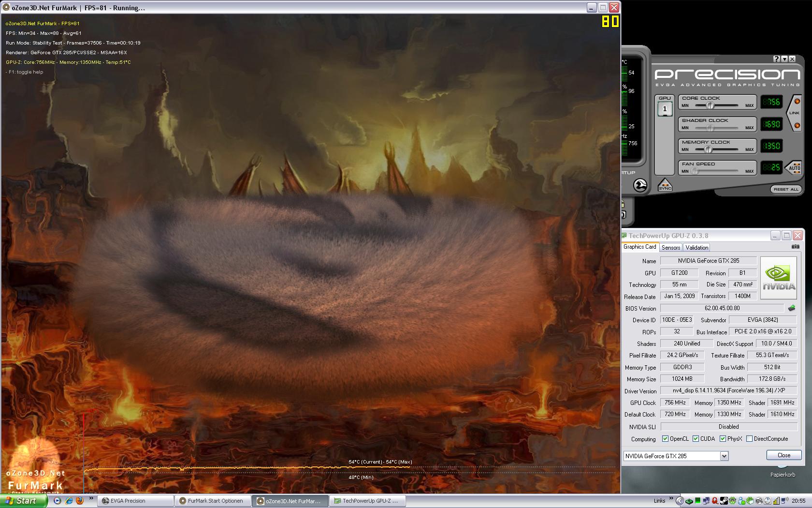Switch to FurMark Start Optionen taskbar button
Screen dimensions: 812x508
coord(213,501)
